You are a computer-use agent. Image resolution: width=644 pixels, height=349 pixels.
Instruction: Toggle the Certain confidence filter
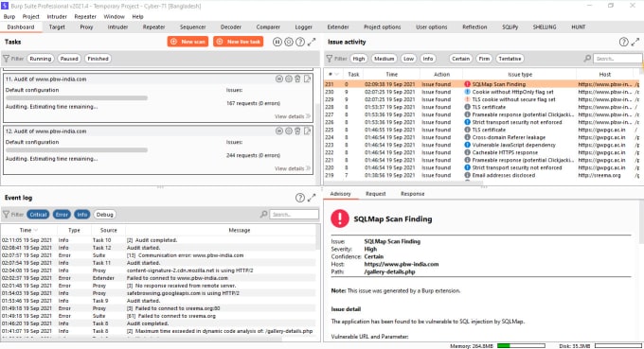click(x=460, y=59)
